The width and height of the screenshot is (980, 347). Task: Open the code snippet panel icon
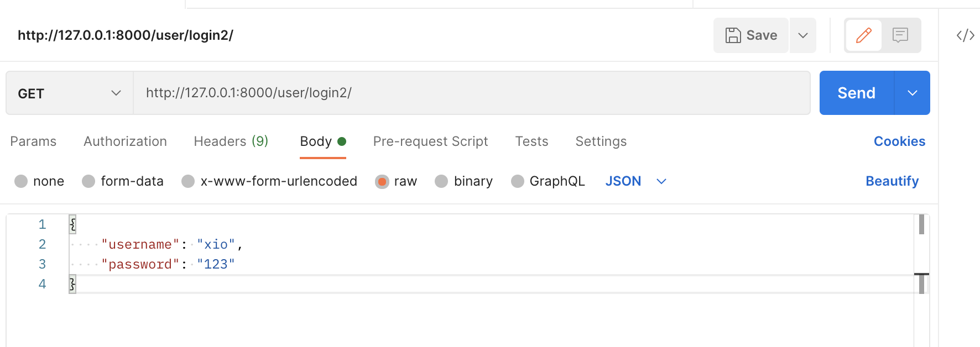click(x=965, y=35)
